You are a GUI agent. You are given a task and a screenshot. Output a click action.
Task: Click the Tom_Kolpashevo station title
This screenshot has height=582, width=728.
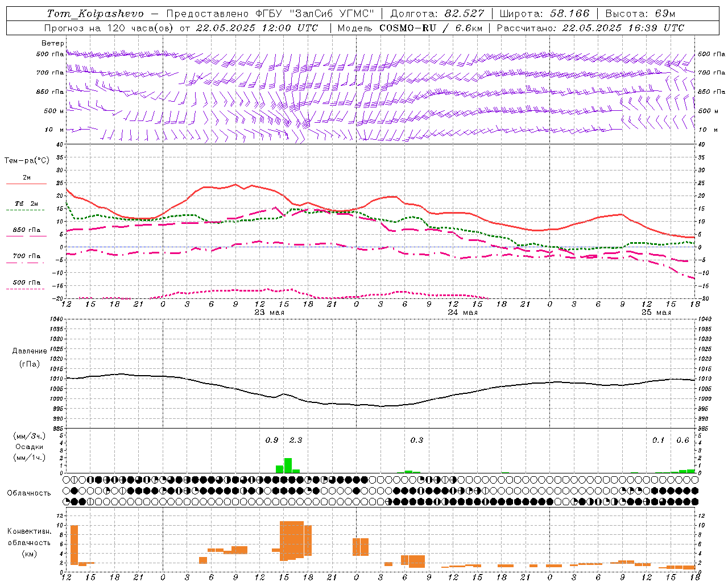coord(95,14)
